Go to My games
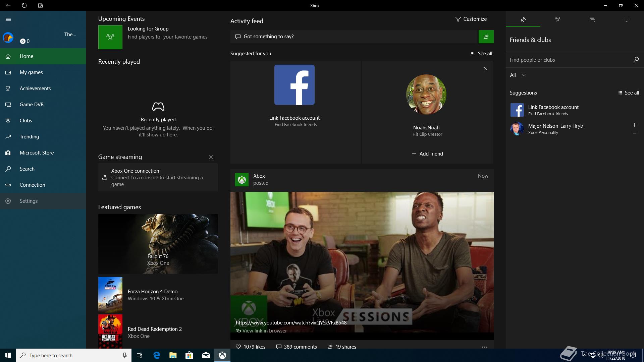 click(43, 72)
